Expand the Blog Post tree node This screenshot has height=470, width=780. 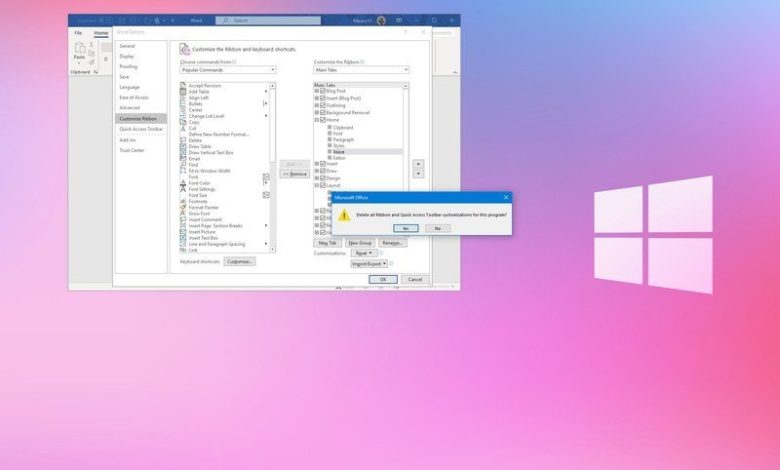(317, 91)
